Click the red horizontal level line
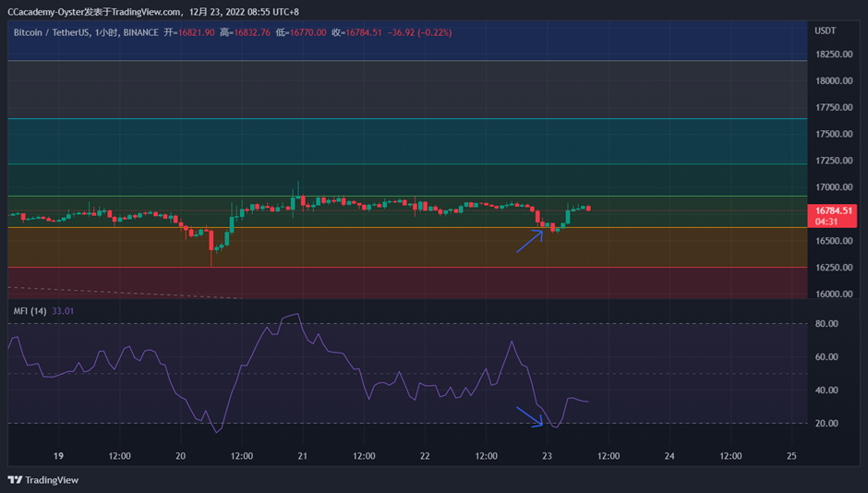Screen dimensions: 868x493 point(407,267)
